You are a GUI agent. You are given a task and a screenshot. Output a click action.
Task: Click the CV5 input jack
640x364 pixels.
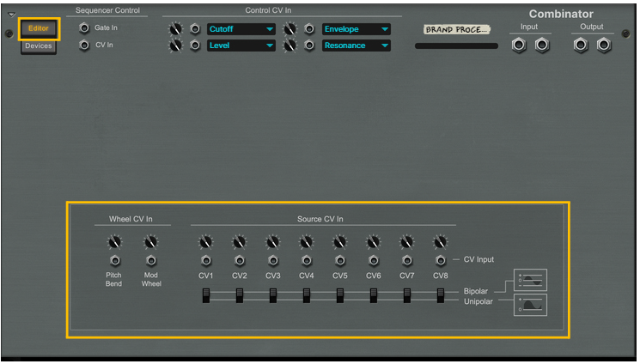[x=339, y=260]
